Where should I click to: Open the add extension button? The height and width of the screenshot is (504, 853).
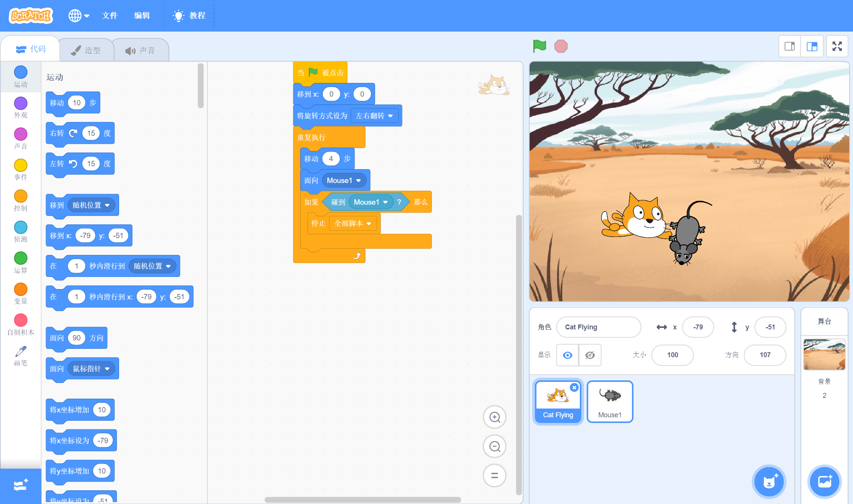pyautogui.click(x=21, y=485)
